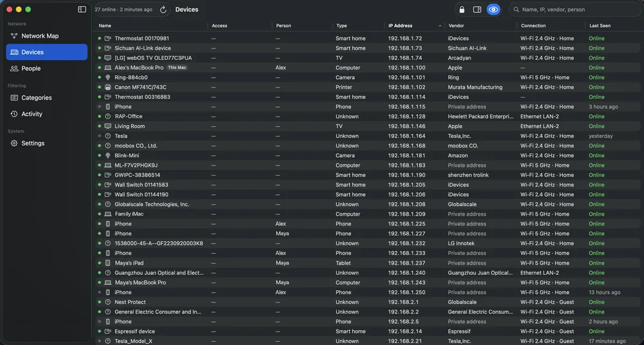Screen dimensions: 644x345
Task: Click the GWIPC-38386514 smart home icon
Action: [x=108, y=175]
